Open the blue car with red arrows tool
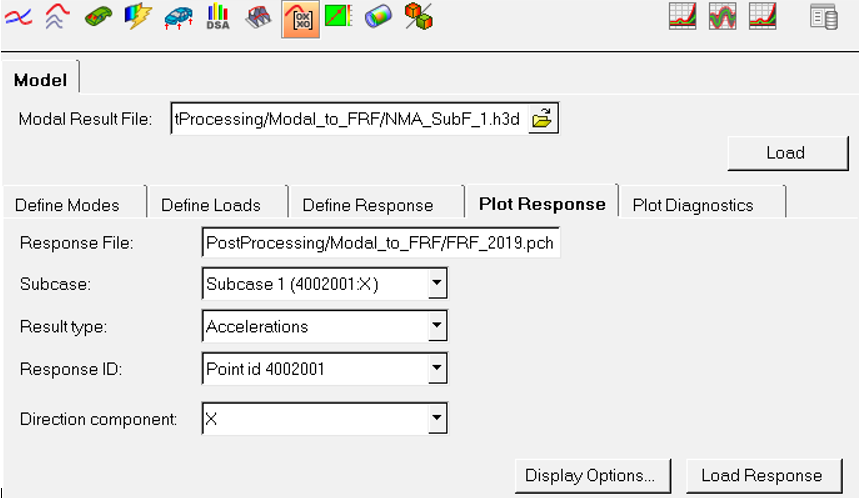The height and width of the screenshot is (498, 859). [x=178, y=17]
